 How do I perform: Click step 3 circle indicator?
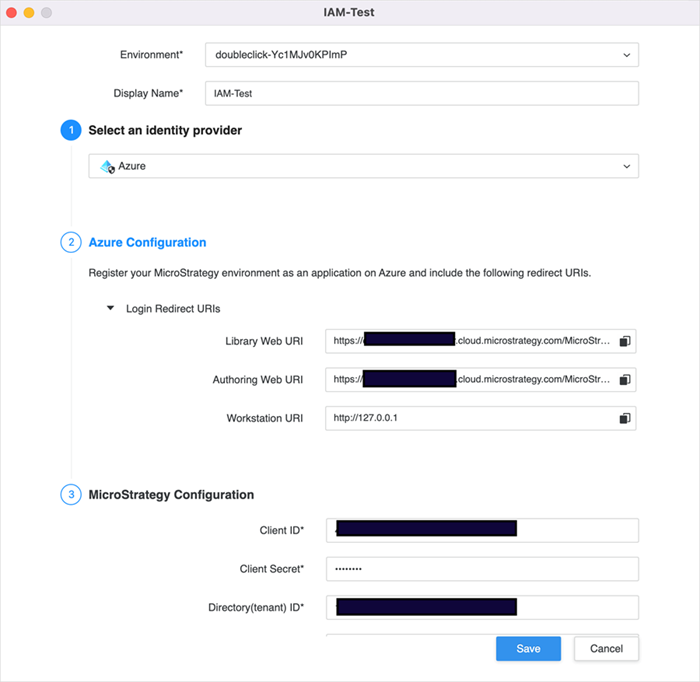[x=70, y=494]
